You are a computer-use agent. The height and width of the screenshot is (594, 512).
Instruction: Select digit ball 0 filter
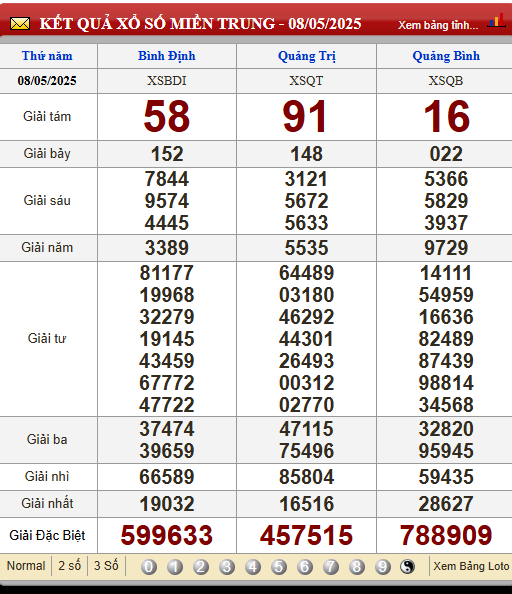tap(149, 567)
